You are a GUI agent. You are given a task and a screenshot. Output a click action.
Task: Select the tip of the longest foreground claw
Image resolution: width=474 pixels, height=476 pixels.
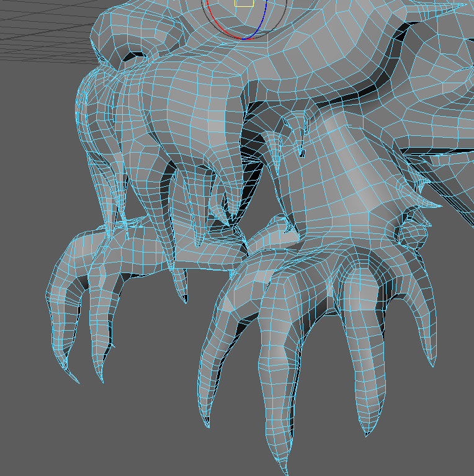(287, 470)
